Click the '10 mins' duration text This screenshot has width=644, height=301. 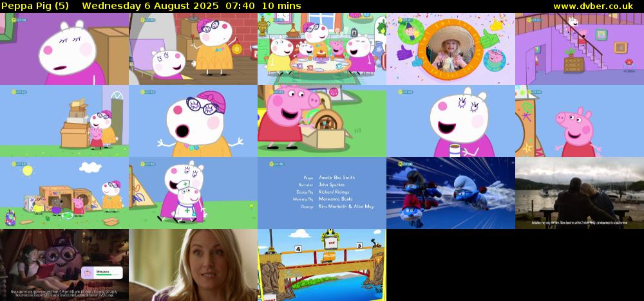(281, 6)
